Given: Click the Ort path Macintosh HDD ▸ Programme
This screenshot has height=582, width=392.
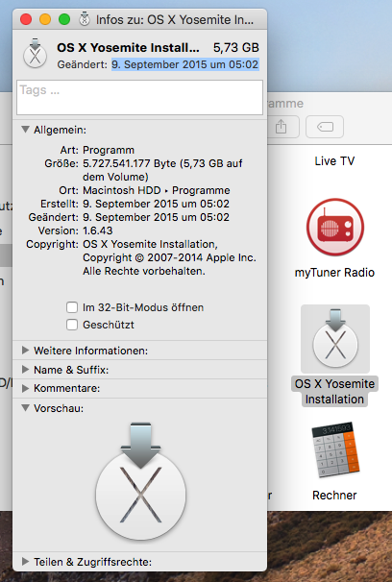Looking at the screenshot, I should (157, 190).
